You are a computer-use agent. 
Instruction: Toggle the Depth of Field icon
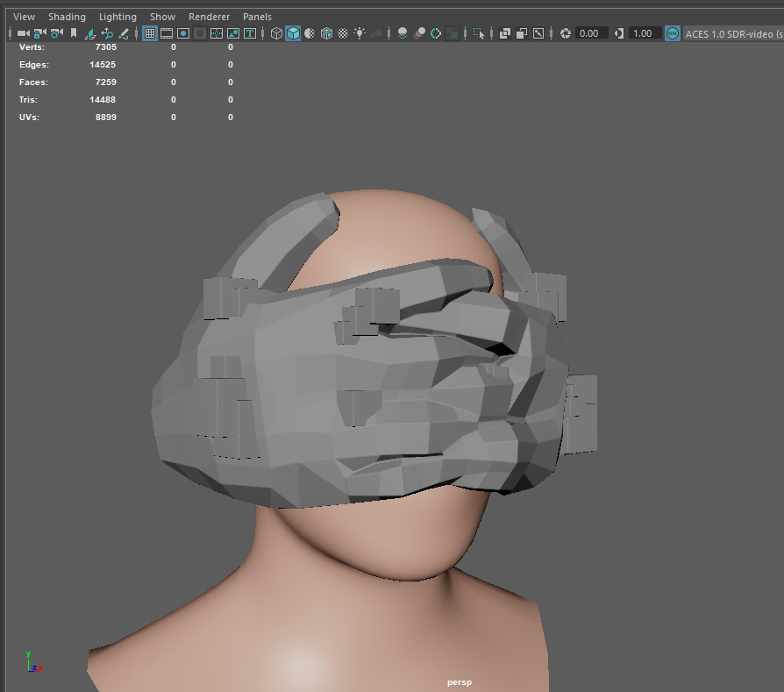tap(453, 33)
